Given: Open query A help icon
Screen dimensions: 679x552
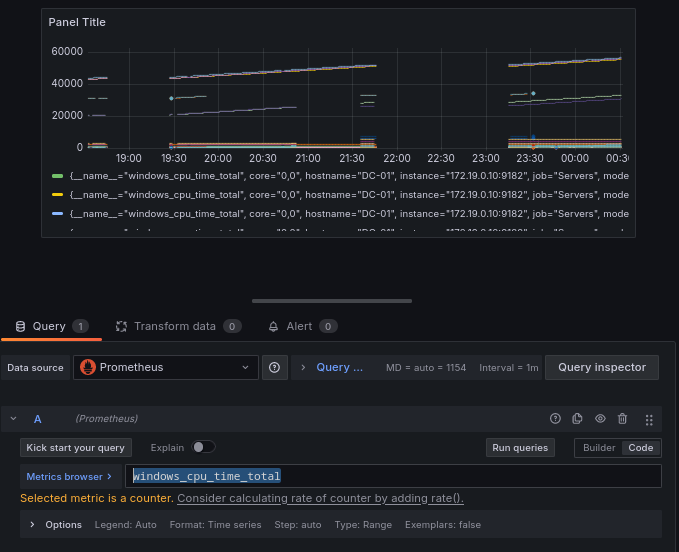Looking at the screenshot, I should 555,419.
